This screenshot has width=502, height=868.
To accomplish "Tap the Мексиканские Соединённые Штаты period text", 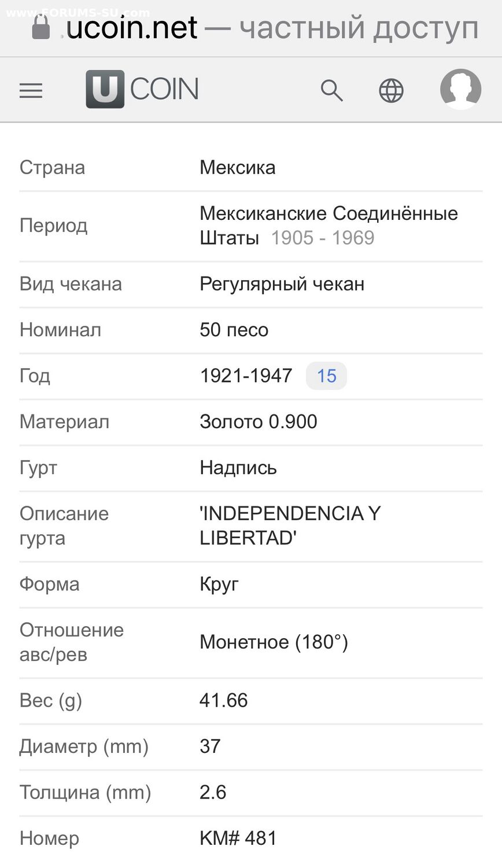I will click(328, 225).
